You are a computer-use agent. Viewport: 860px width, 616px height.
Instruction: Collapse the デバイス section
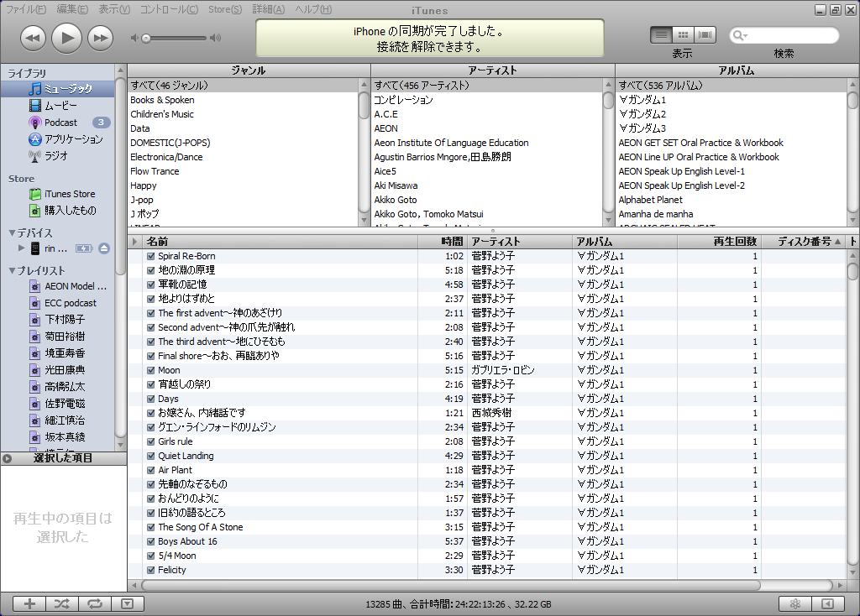12,233
